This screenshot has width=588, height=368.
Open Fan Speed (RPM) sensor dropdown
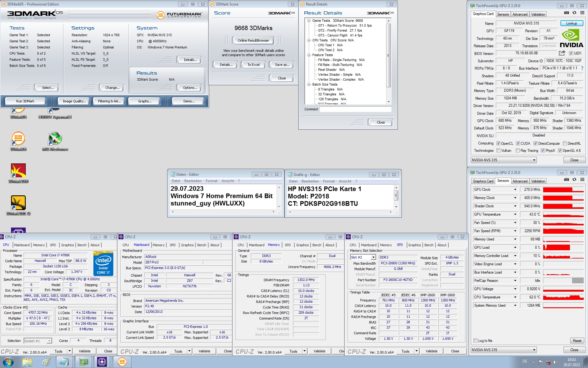point(515,231)
